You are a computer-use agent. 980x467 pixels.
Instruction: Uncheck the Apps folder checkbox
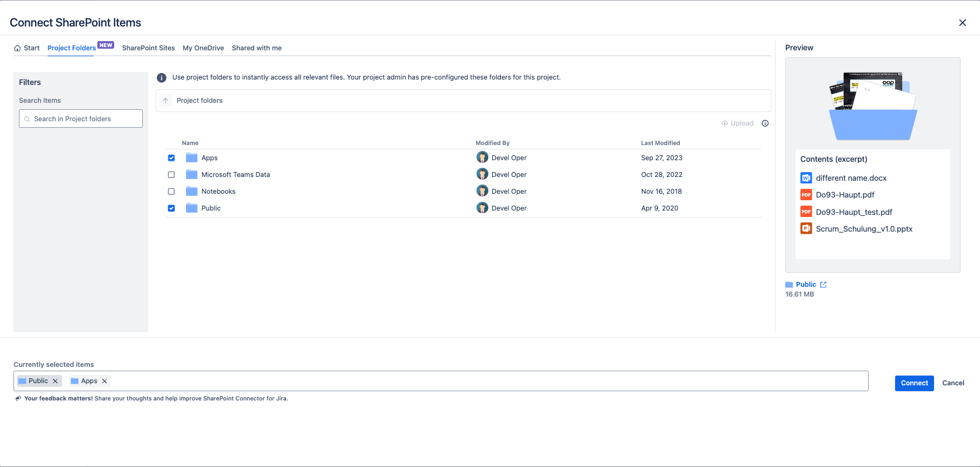tap(171, 158)
